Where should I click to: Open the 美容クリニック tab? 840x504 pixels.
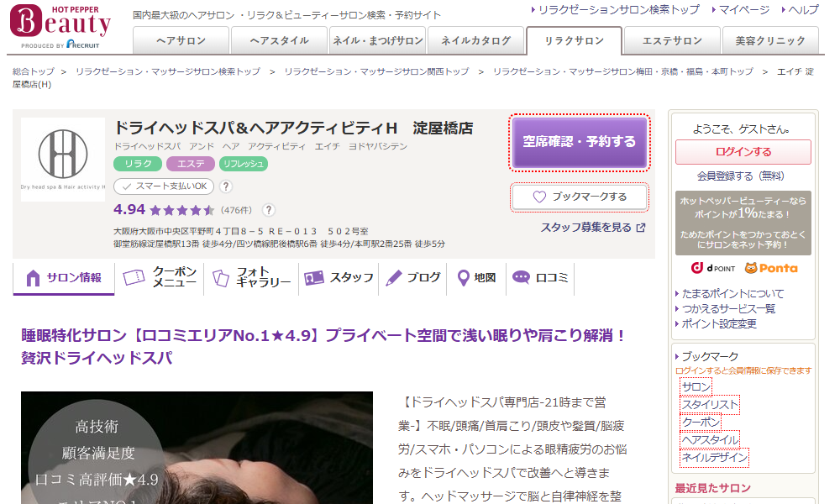770,40
